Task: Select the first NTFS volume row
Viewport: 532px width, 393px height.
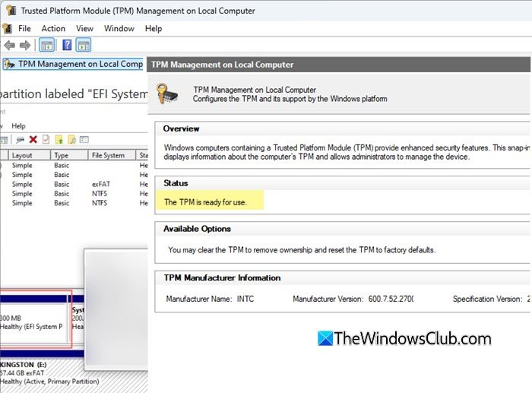Action: pos(74,193)
